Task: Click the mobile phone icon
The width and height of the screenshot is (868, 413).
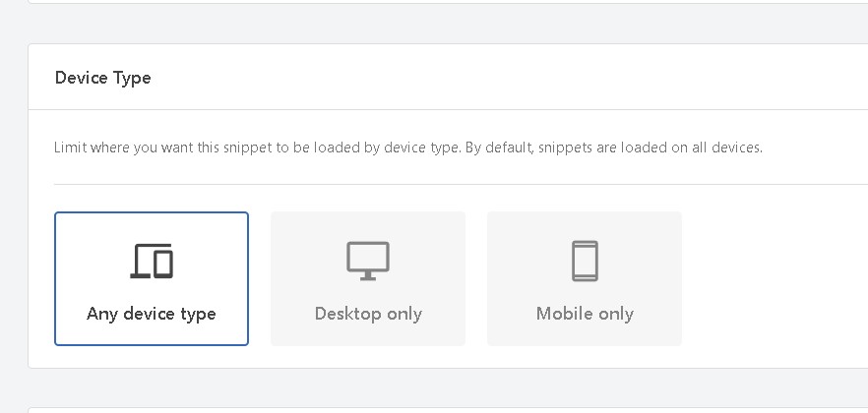Action: click(x=585, y=261)
